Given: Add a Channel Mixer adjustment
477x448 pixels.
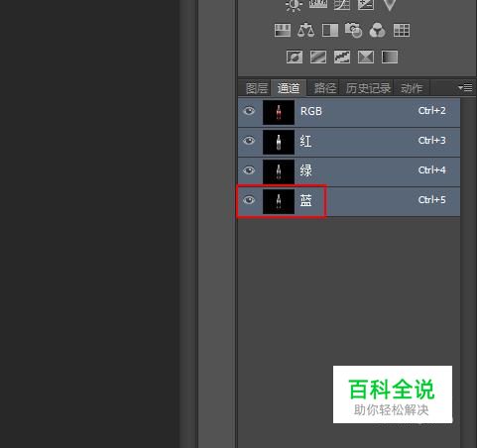Looking at the screenshot, I should [x=377, y=31].
